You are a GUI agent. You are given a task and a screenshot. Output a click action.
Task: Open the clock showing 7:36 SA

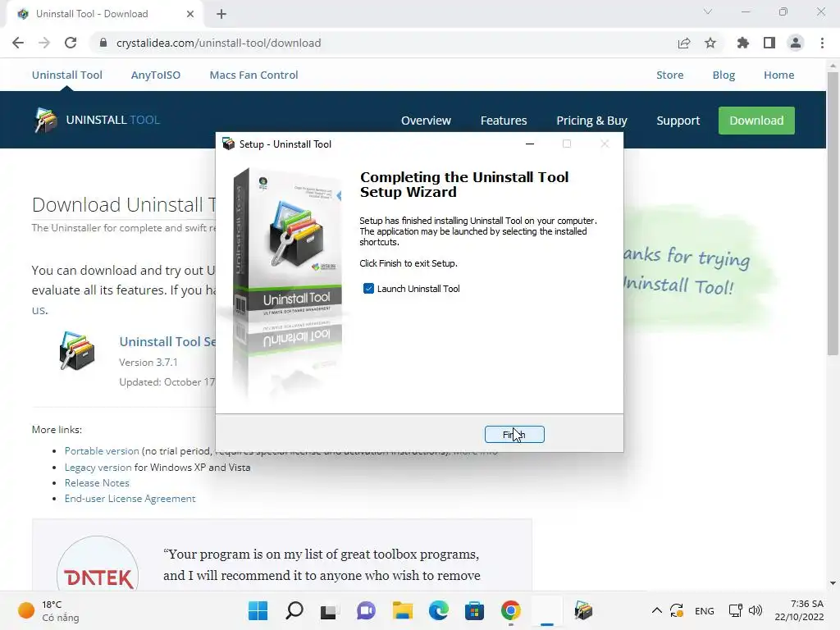pos(799,610)
